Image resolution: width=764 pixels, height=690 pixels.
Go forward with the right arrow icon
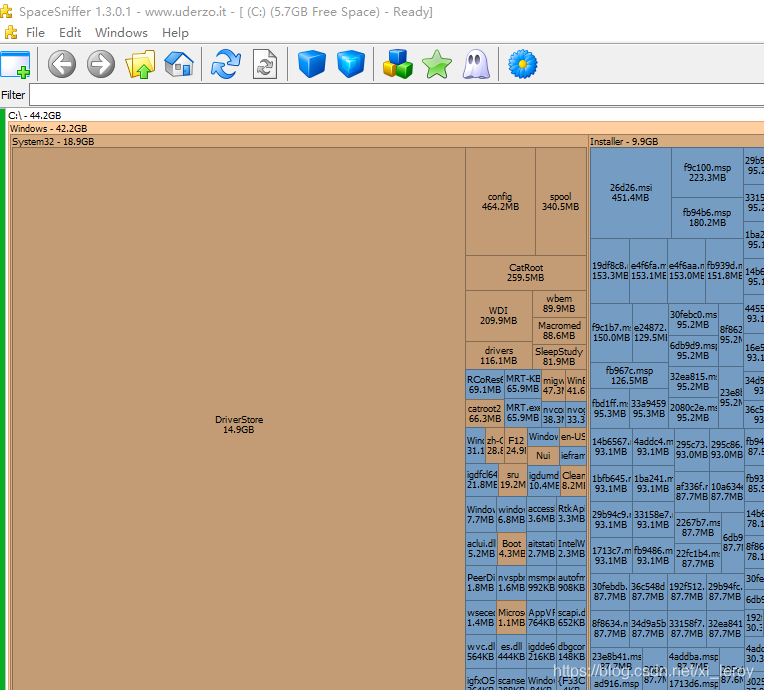click(101, 64)
